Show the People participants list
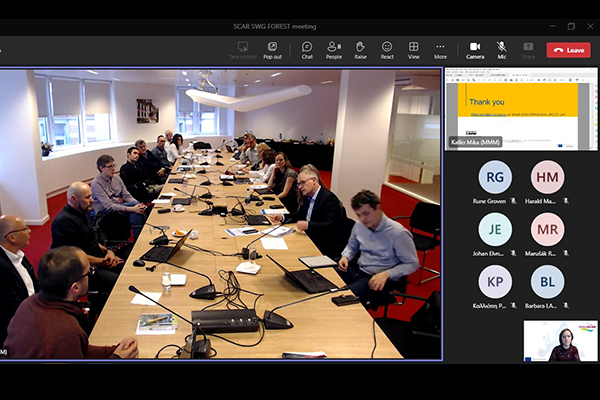 click(334, 49)
